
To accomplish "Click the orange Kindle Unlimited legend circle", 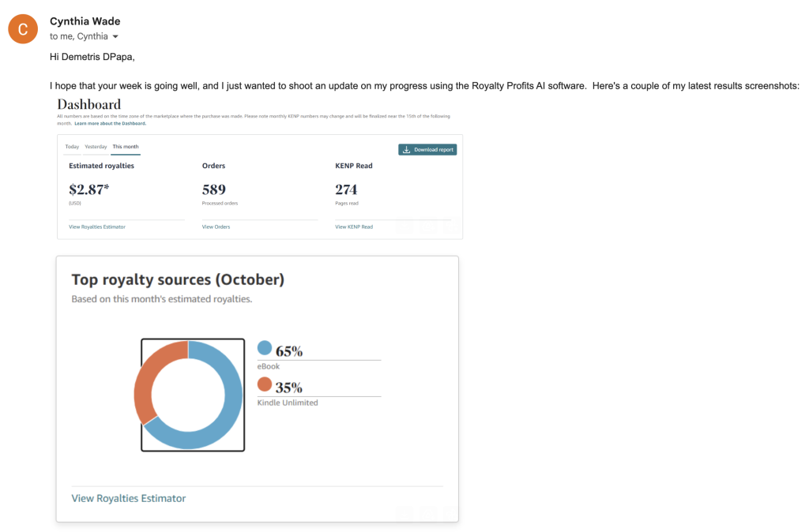I will pos(265,384).
